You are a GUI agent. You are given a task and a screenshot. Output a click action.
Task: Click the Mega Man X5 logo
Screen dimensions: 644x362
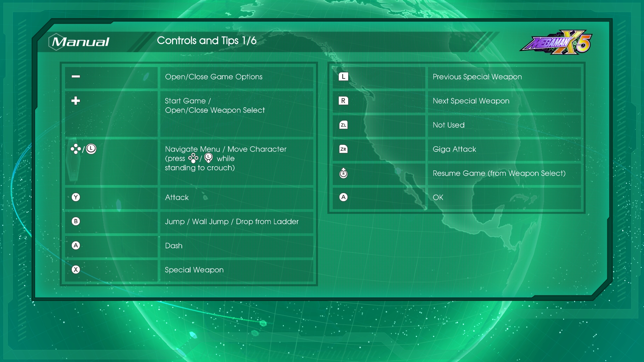pos(556,43)
